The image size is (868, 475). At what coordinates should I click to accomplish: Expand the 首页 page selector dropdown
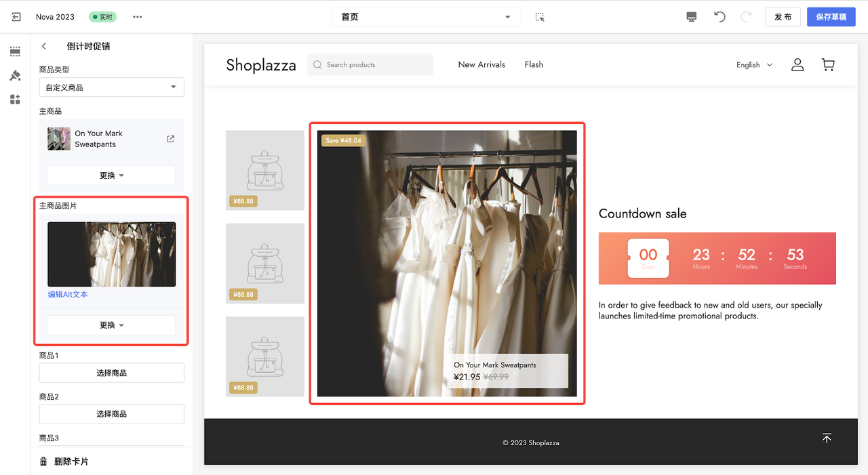(426, 17)
